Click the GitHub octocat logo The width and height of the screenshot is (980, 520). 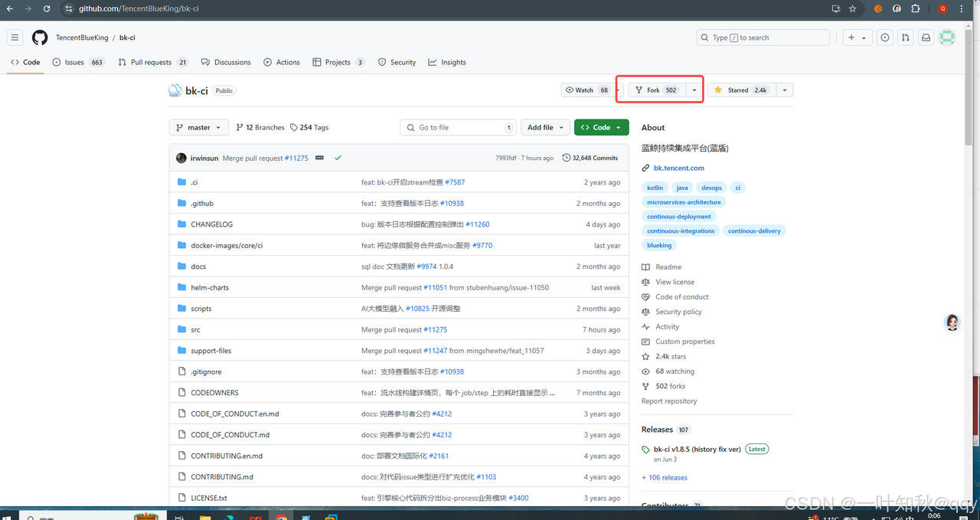coord(40,38)
